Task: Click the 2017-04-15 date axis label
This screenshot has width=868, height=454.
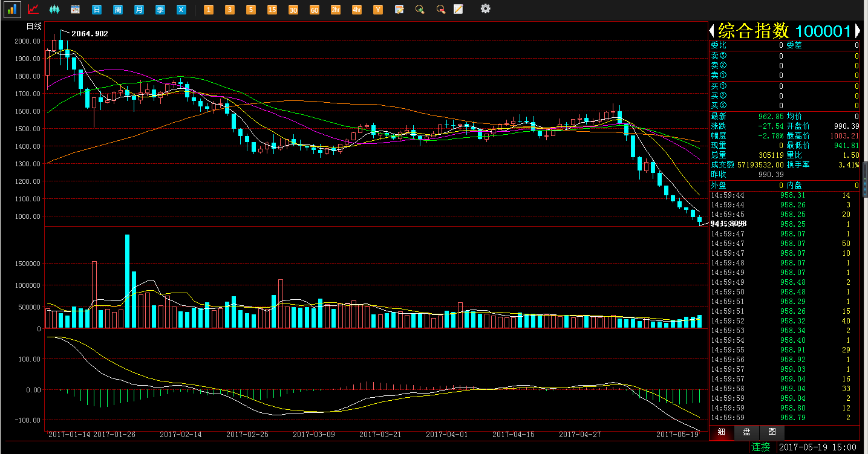Action: pos(514,434)
